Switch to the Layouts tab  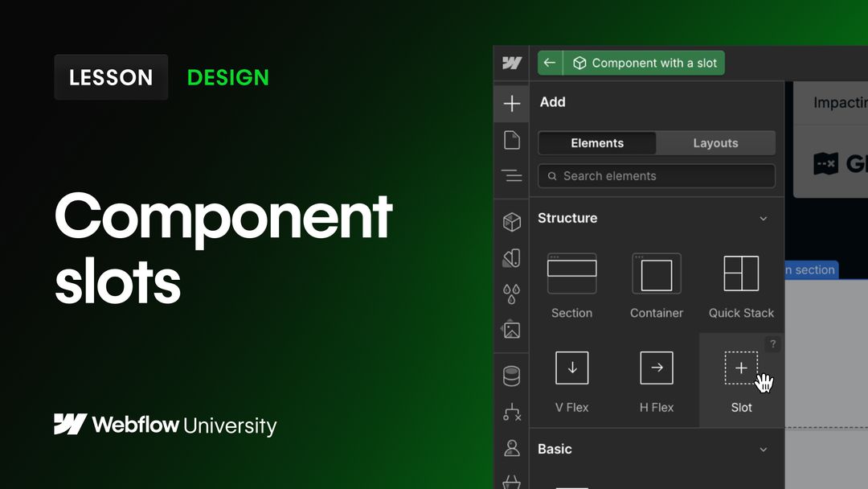(x=714, y=142)
